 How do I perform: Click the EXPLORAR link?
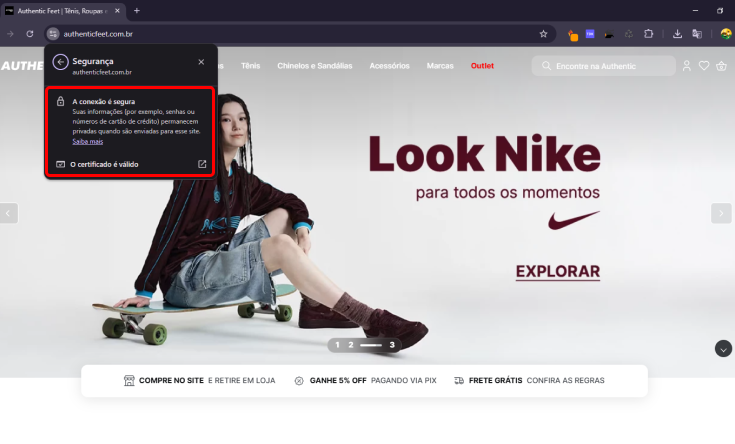[558, 271]
